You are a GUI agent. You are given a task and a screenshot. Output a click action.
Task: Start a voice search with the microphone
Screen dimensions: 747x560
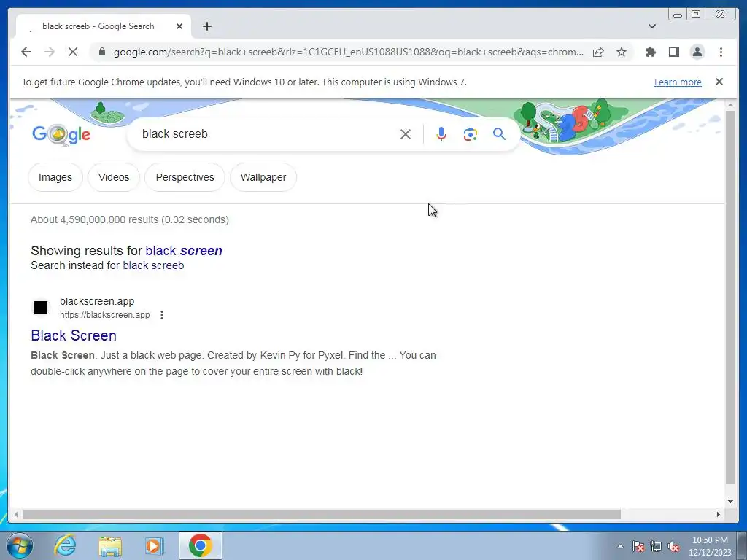coord(441,134)
